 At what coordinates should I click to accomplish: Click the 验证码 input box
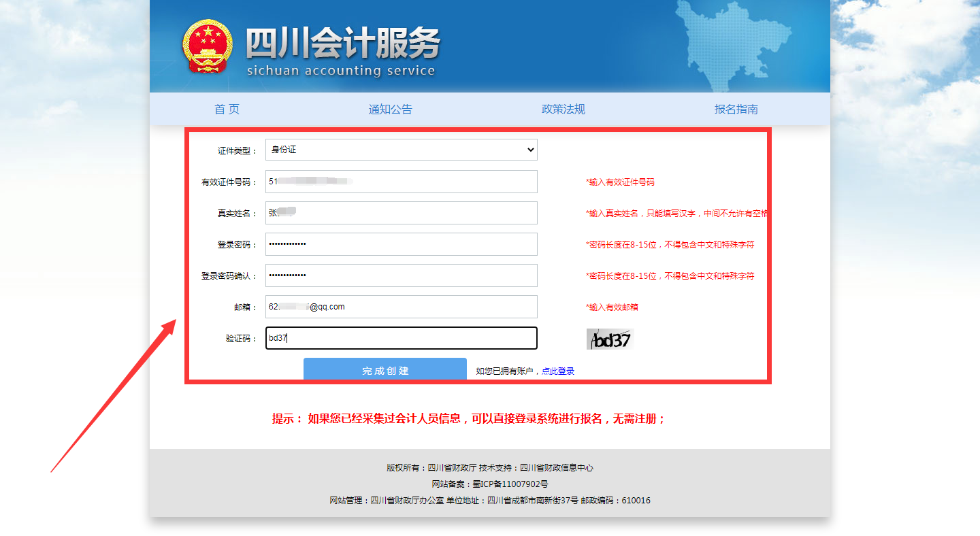[401, 338]
